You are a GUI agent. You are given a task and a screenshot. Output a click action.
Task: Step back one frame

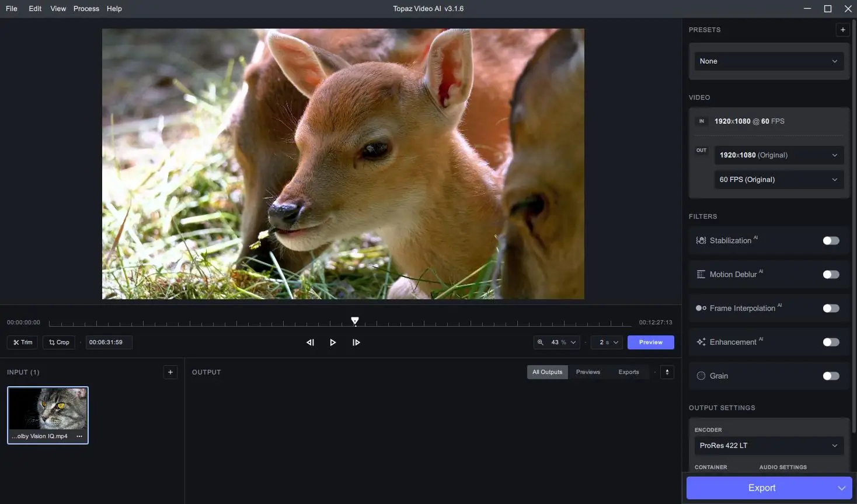(310, 342)
